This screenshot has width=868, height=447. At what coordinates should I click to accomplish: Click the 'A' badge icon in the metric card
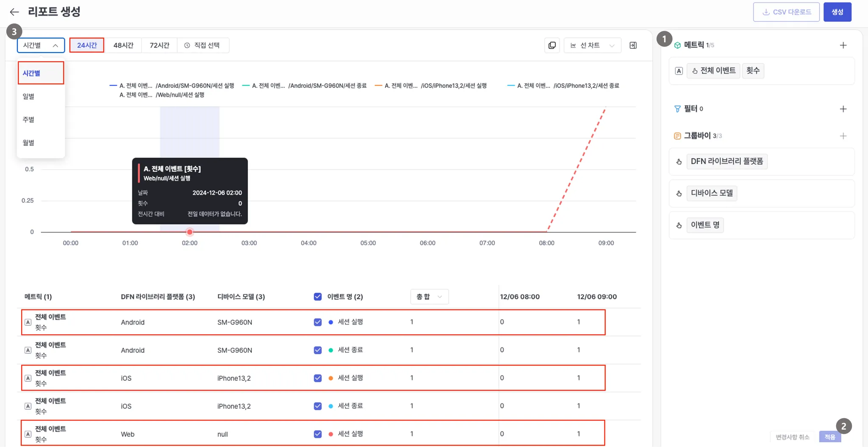pos(679,71)
